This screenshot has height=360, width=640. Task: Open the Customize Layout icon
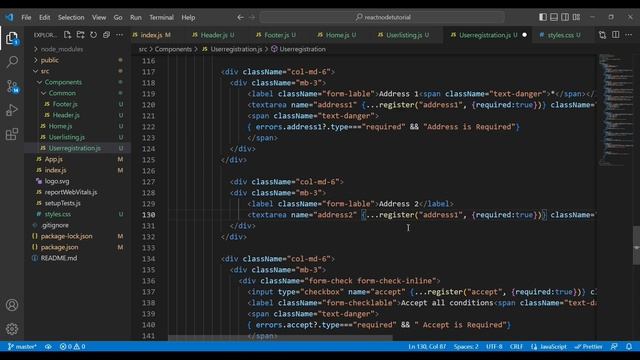[x=576, y=17]
